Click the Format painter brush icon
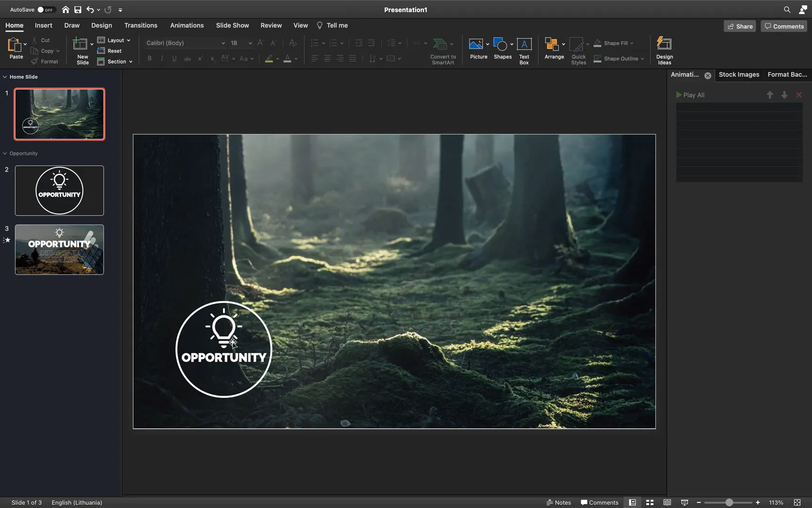The height and width of the screenshot is (508, 812). (34, 62)
